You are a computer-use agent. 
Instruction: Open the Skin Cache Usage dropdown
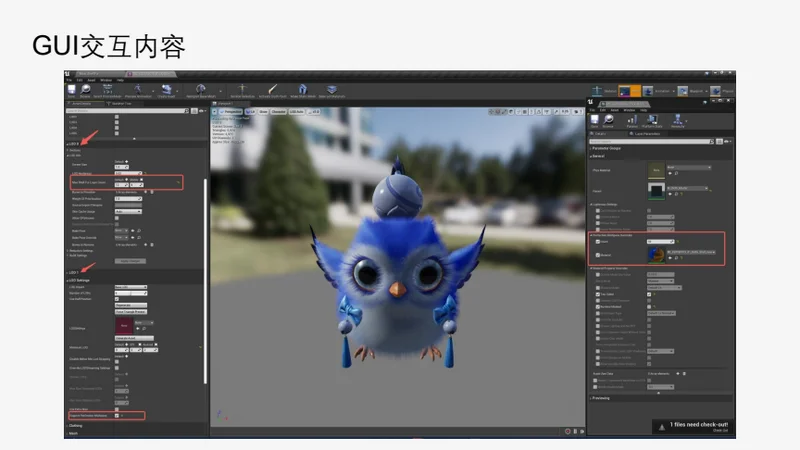pos(128,211)
